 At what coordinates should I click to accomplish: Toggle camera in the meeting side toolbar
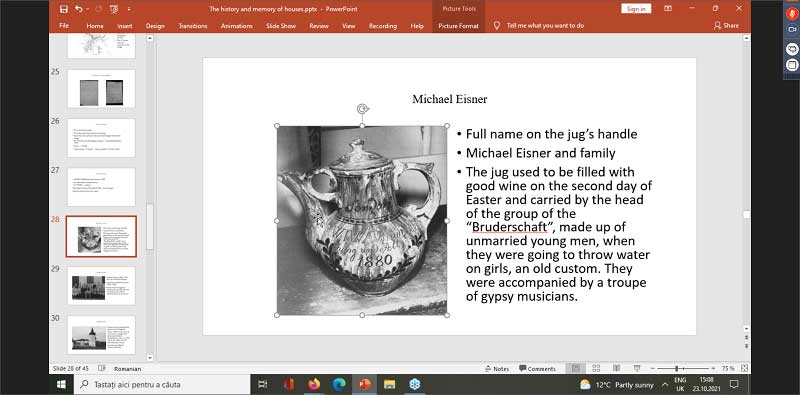tap(792, 31)
